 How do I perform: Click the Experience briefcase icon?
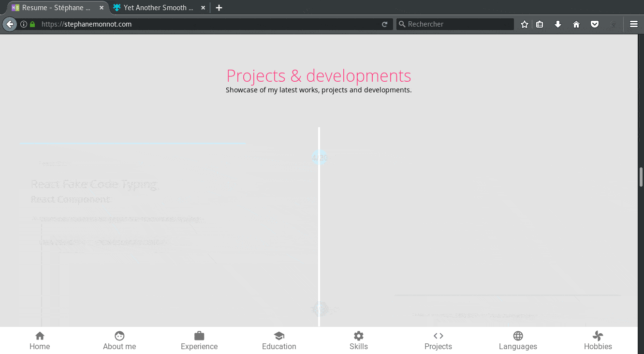click(199, 336)
